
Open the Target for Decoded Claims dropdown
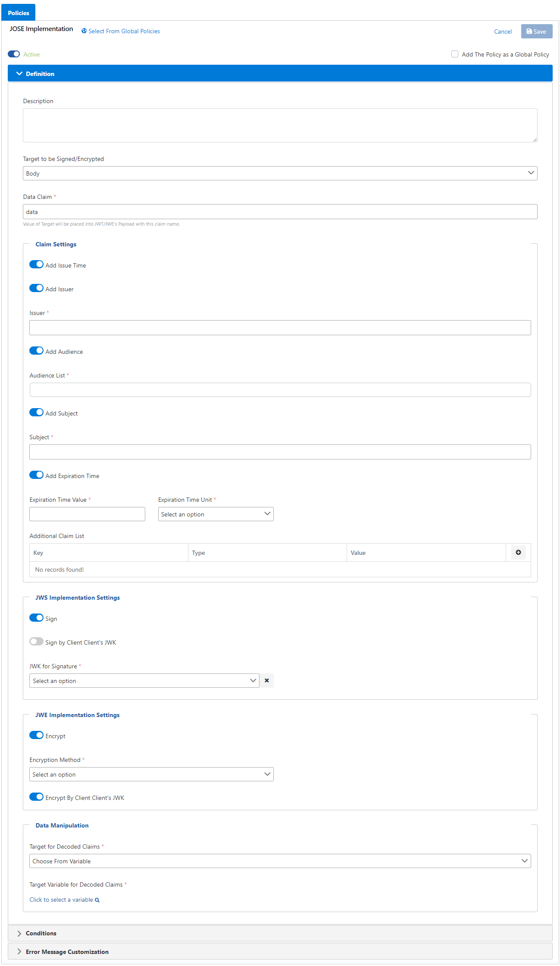pos(280,861)
